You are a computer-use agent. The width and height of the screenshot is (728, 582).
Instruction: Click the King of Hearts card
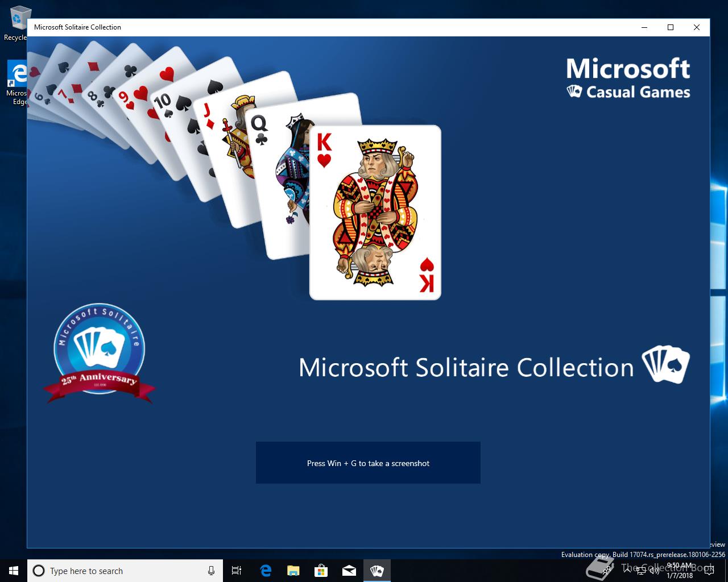[x=375, y=213]
